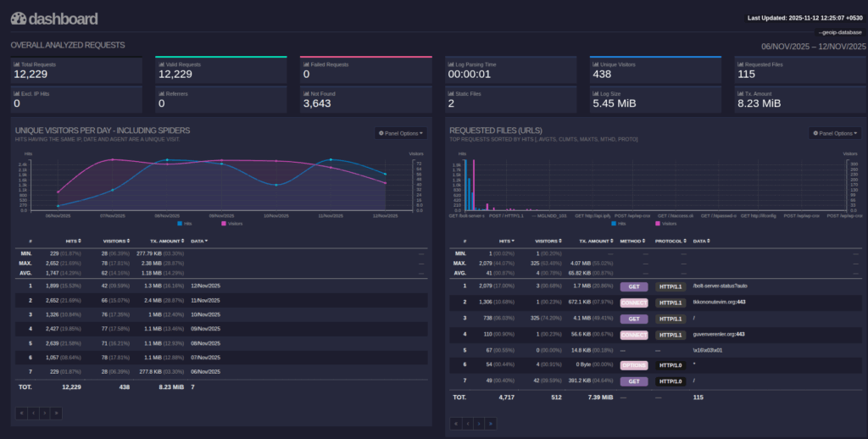Click the Unique Visitors stat chart icon
This screenshot has height=439, width=868.
click(x=595, y=64)
